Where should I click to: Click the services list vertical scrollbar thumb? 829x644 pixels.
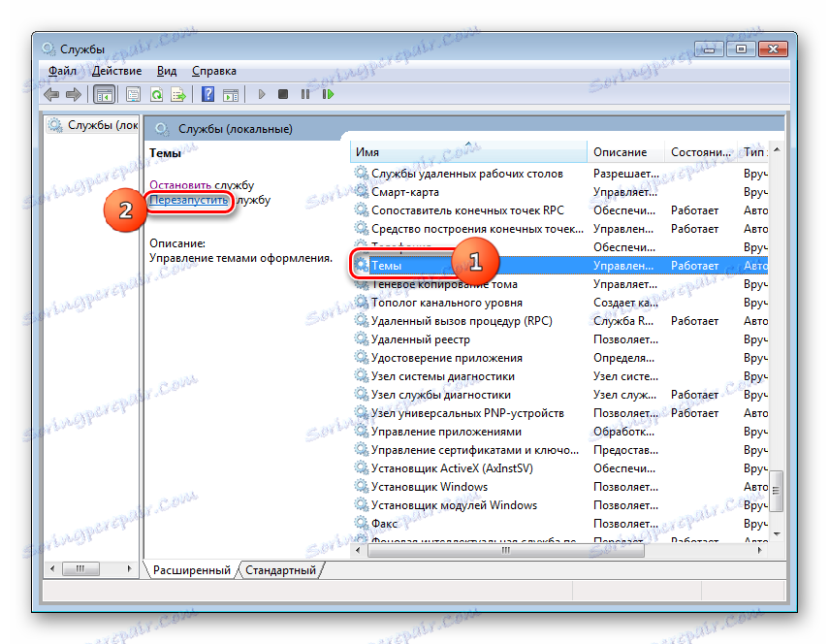[776, 491]
